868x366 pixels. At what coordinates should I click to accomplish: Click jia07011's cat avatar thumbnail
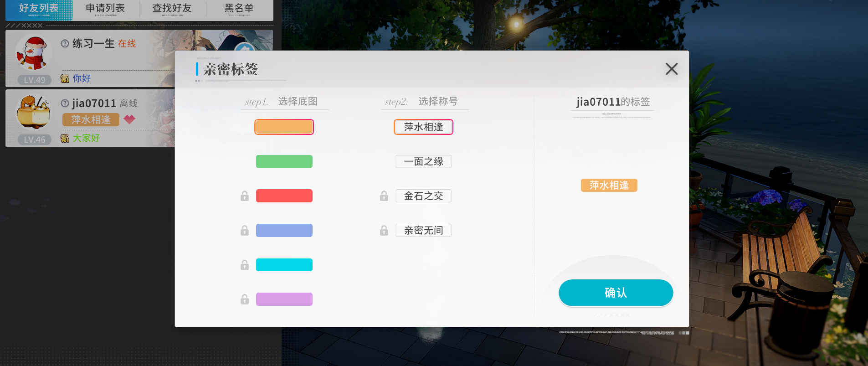pyautogui.click(x=33, y=113)
